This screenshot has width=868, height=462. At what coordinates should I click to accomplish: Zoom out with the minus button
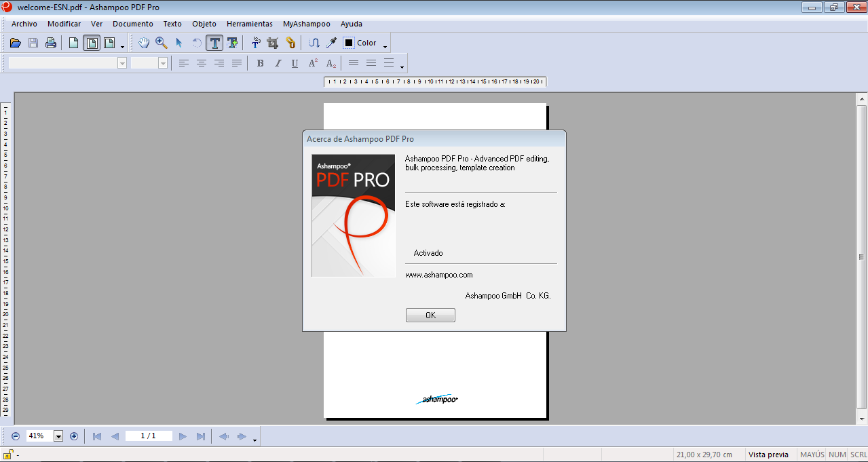[x=16, y=436]
